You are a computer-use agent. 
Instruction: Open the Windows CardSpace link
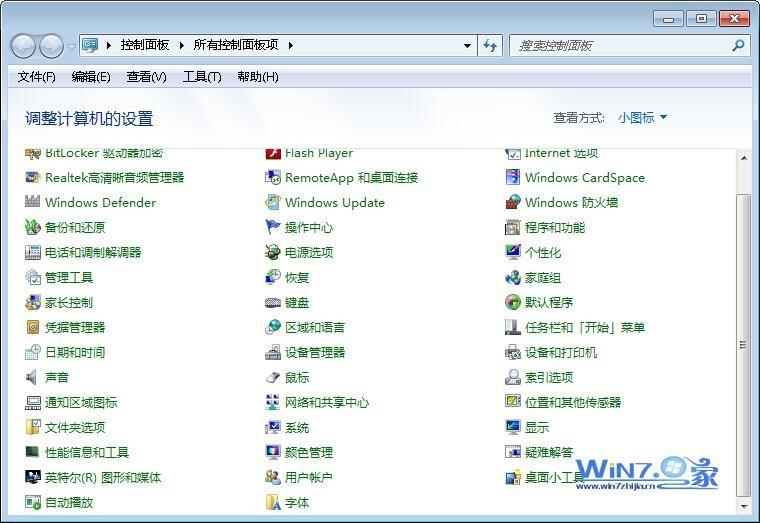[585, 178]
